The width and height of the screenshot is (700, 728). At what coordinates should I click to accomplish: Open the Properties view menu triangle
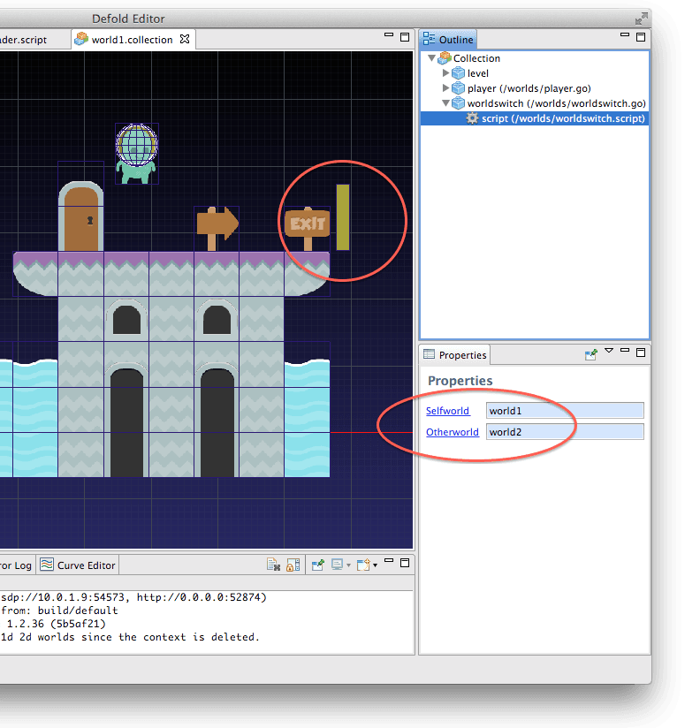(609, 353)
